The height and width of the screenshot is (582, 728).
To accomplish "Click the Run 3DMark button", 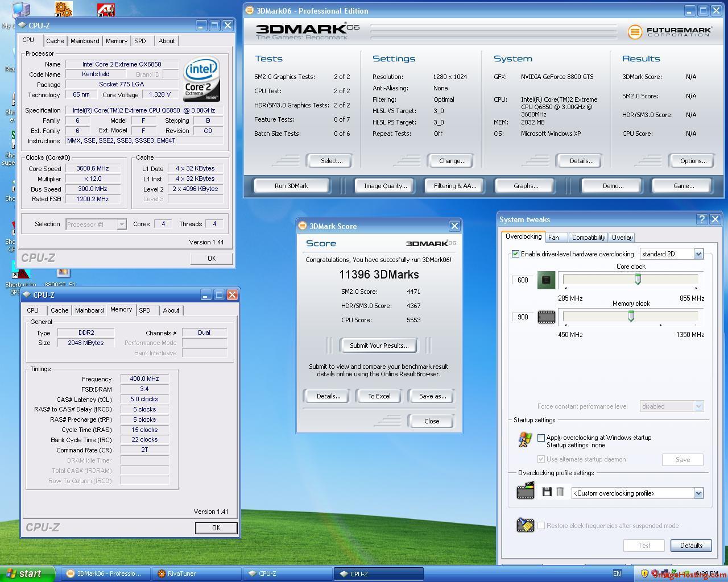I will 291,186.
